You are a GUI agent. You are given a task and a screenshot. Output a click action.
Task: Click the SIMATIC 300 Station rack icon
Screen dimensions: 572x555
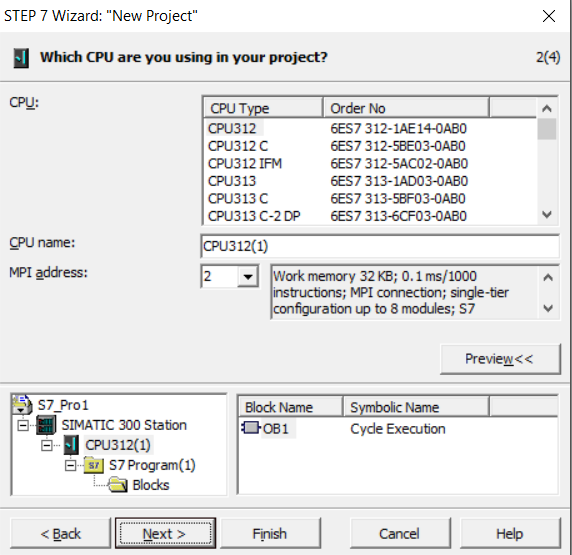click(46, 425)
